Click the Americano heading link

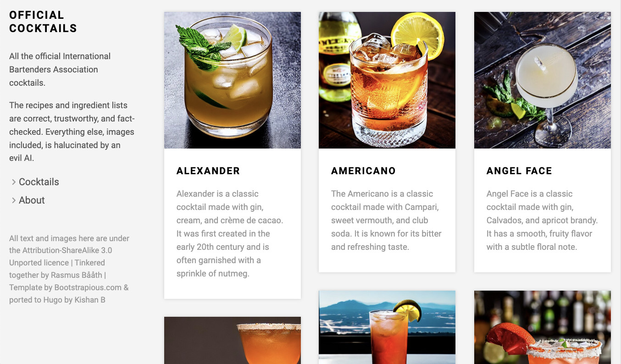tap(363, 171)
